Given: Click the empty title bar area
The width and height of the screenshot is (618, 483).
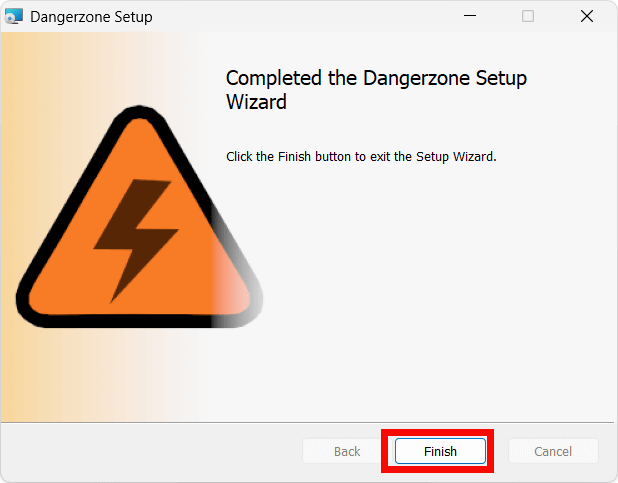Looking at the screenshot, I should tap(300, 16).
